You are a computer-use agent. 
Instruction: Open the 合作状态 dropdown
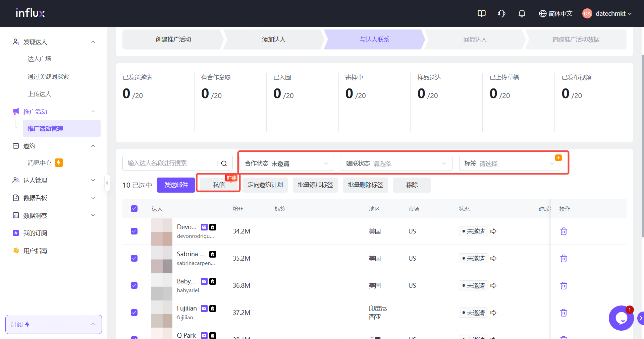[286, 163]
